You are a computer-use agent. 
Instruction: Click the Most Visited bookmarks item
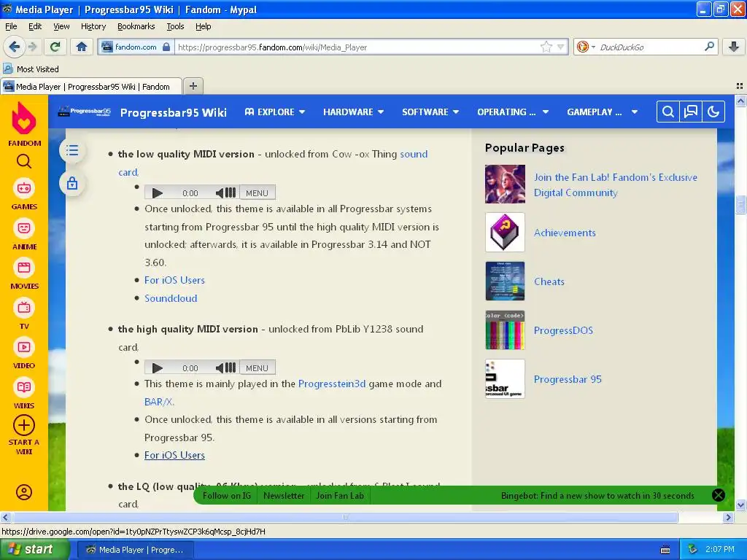31,69
